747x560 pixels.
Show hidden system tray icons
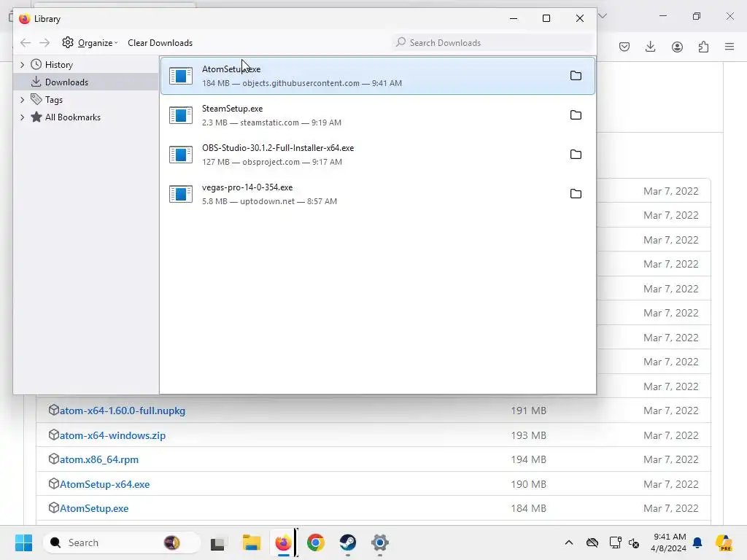click(569, 542)
